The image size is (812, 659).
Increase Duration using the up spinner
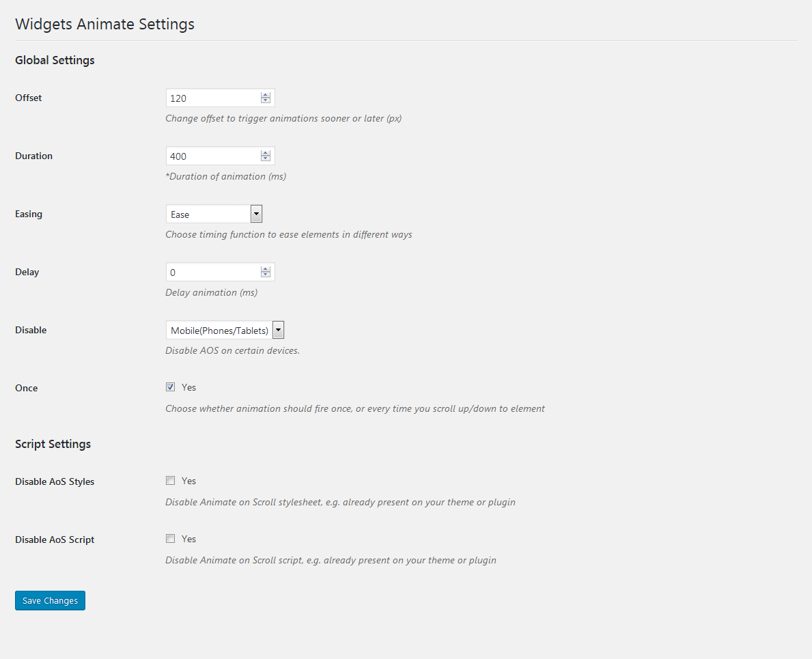coord(266,153)
